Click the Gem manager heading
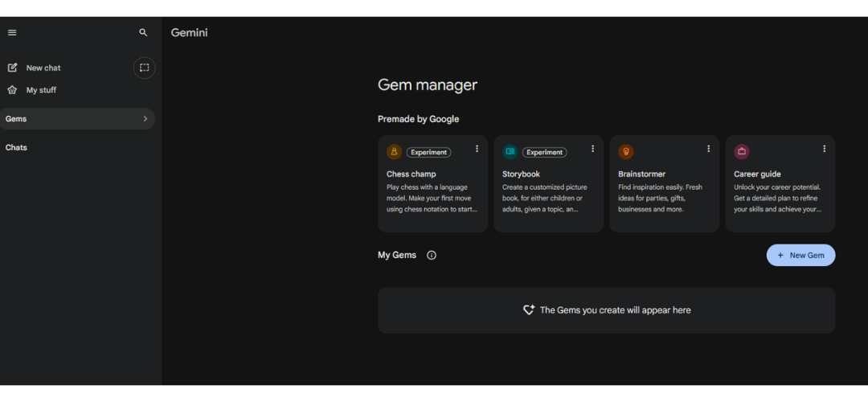Screen dimensions: 868x402 (x=428, y=84)
